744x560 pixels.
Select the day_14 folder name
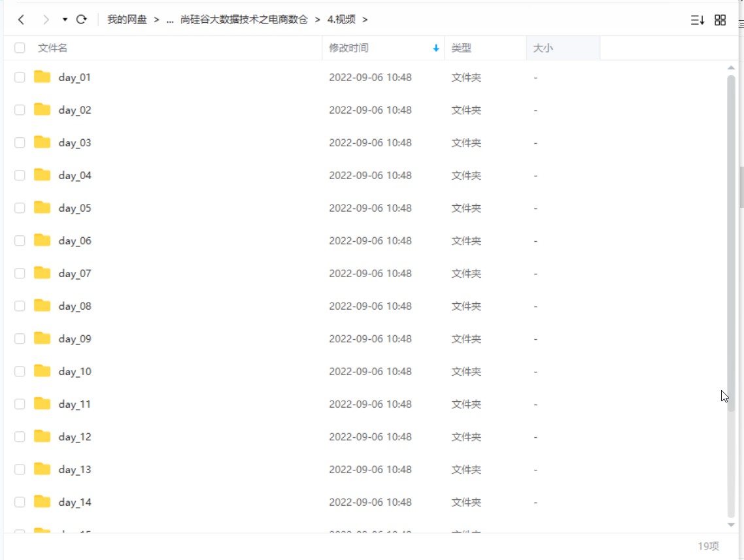[x=75, y=502]
